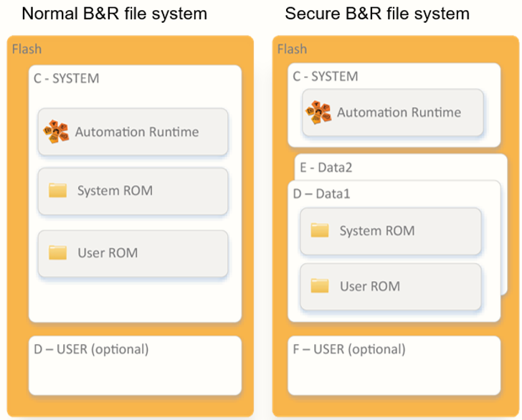The image size is (522, 420).
Task: Click the Automation Runtime logo in normal file system
Action: coord(56,132)
